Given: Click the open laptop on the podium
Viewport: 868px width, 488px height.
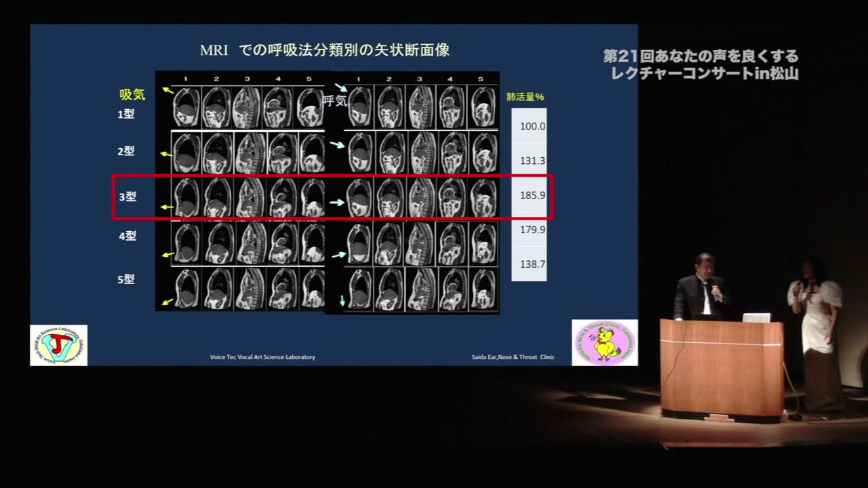Looking at the screenshot, I should click(x=756, y=317).
